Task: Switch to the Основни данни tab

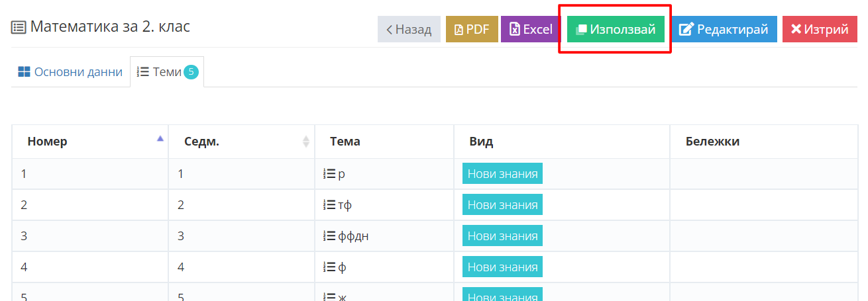Action: click(x=70, y=72)
